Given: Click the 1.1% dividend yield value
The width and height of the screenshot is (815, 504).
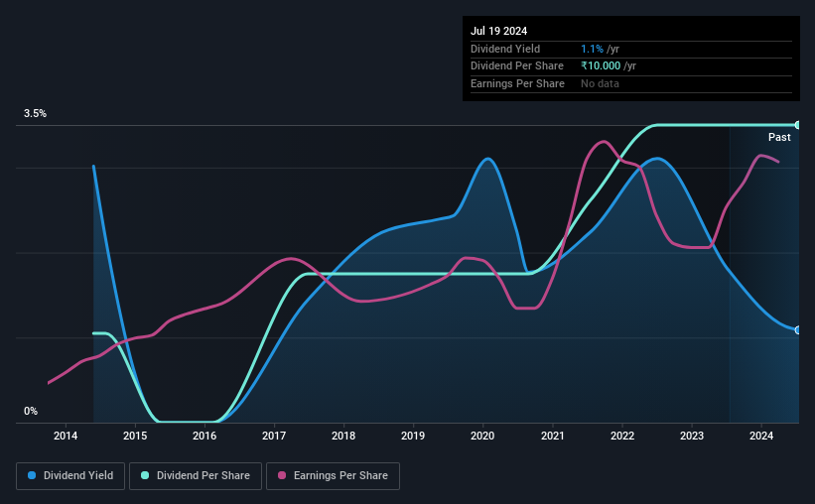Looking at the screenshot, I should click(592, 49).
